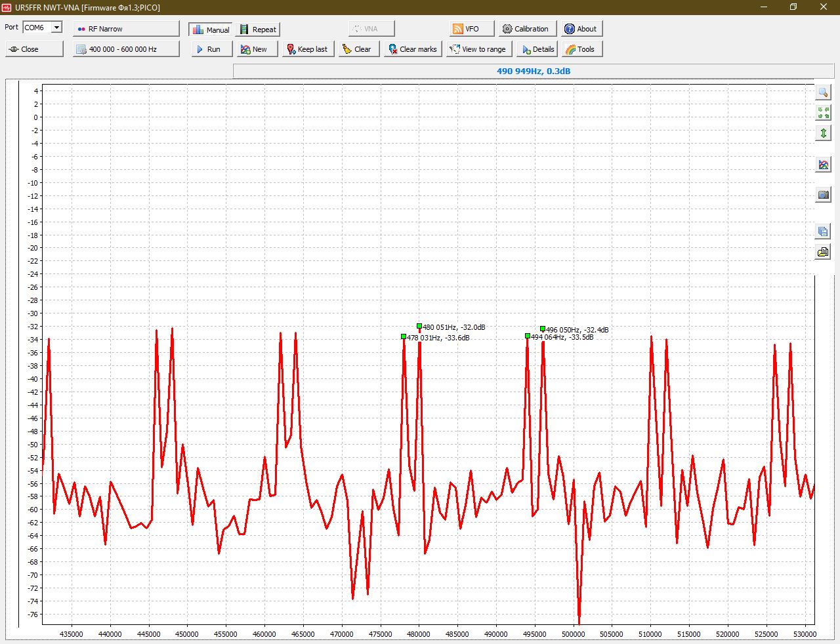The width and height of the screenshot is (840, 644).
Task: Take a screenshot with the camera icon
Action: 823,195
